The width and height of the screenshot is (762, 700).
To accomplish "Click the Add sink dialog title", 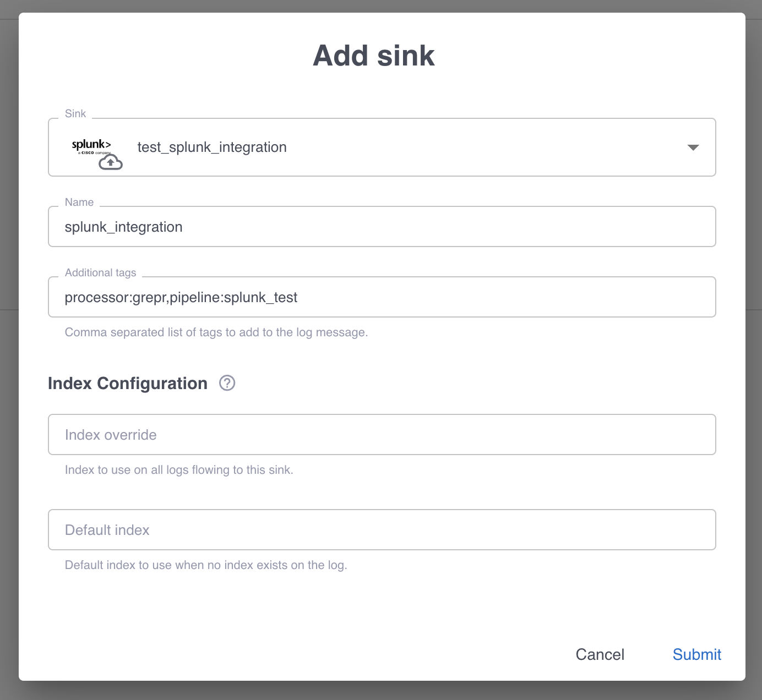I will pos(373,55).
